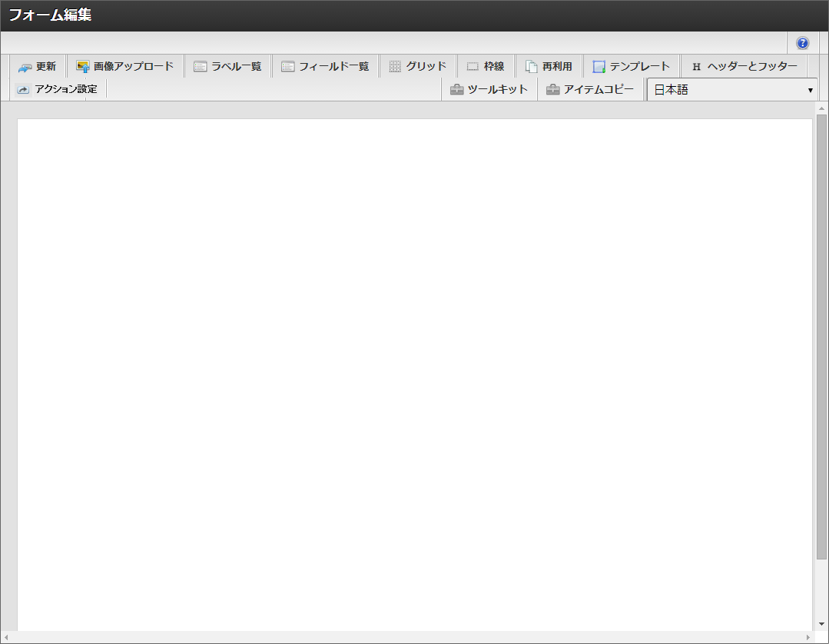The height and width of the screenshot is (644, 829).
Task: Click the blank form canvas area
Action: 415,369
